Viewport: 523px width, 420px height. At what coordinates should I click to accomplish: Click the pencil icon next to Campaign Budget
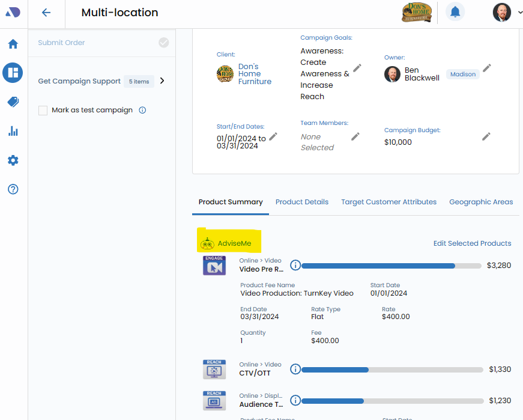point(486,136)
